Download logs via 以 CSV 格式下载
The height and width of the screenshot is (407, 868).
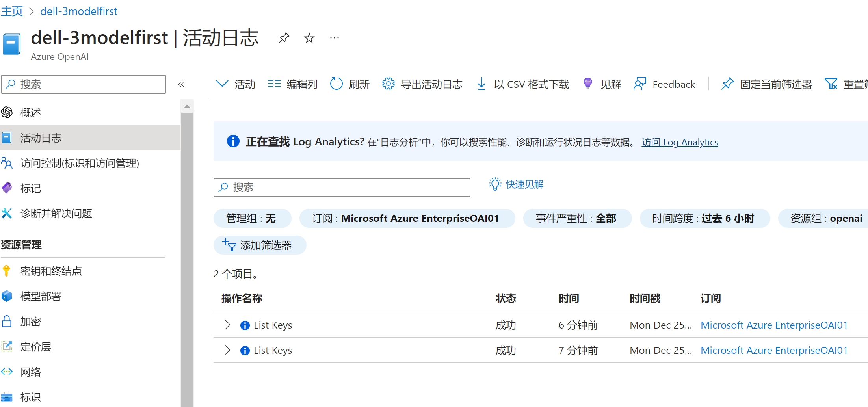coord(522,84)
